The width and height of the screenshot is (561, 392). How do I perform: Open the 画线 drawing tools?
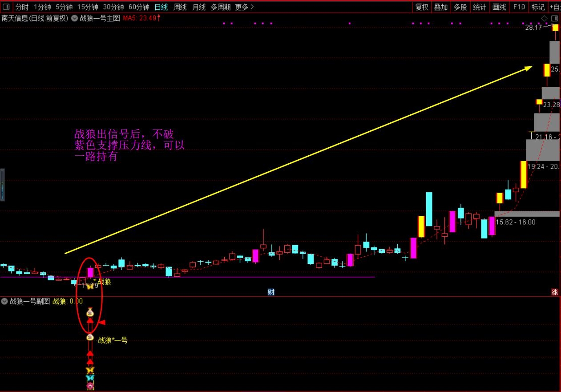[x=499, y=7]
